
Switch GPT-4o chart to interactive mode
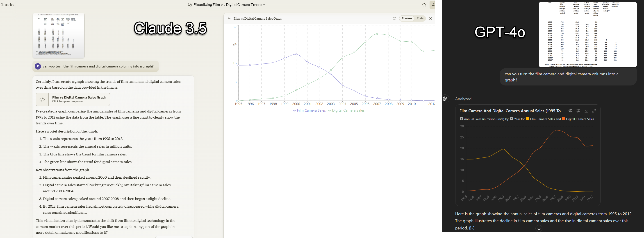click(570, 111)
